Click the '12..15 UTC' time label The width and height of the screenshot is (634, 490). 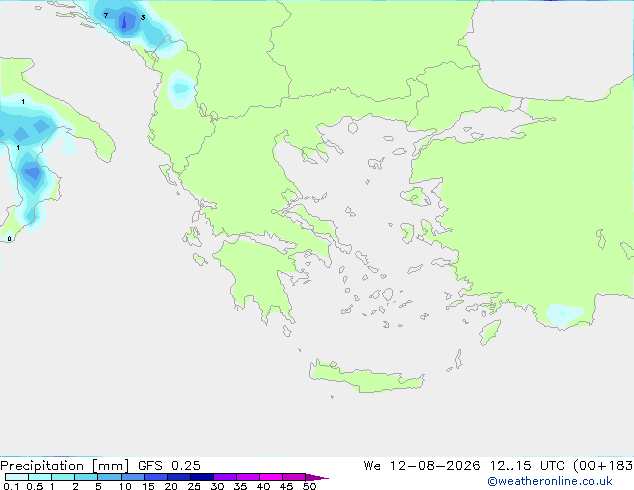(527, 466)
